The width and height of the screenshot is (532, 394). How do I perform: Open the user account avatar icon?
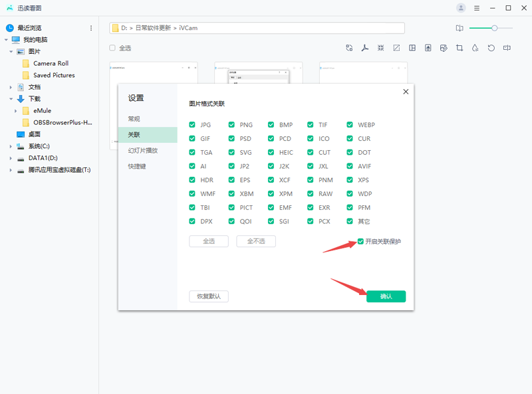(461, 8)
